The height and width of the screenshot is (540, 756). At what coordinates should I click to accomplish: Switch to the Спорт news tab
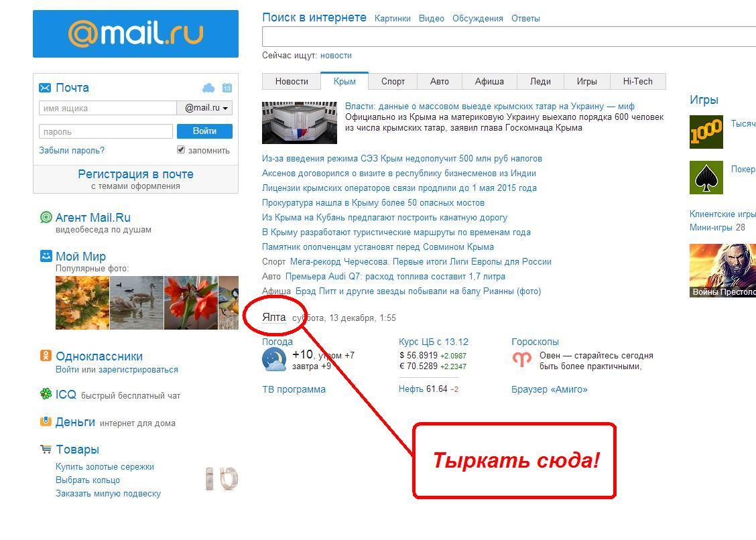[x=393, y=82]
